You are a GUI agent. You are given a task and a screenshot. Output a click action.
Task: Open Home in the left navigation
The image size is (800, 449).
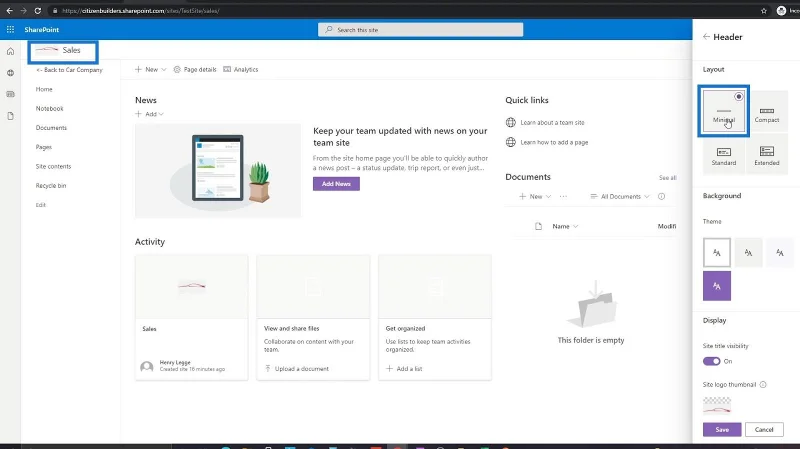click(x=44, y=89)
